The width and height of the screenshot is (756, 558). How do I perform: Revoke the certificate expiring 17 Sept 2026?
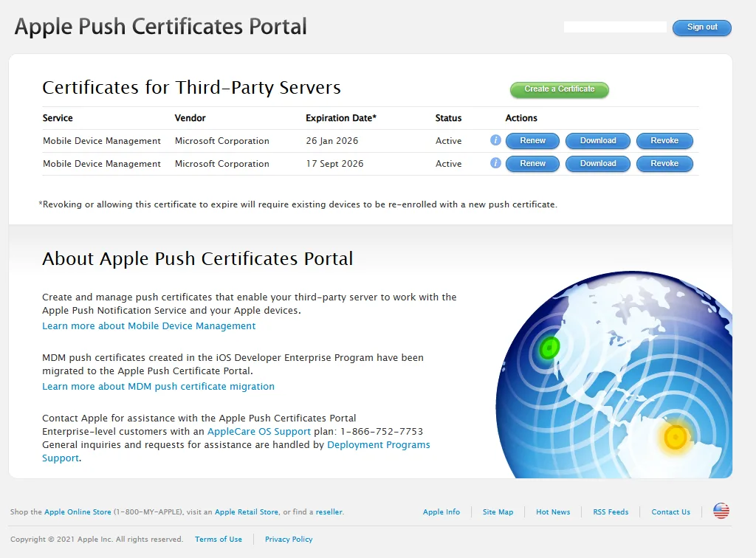664,163
